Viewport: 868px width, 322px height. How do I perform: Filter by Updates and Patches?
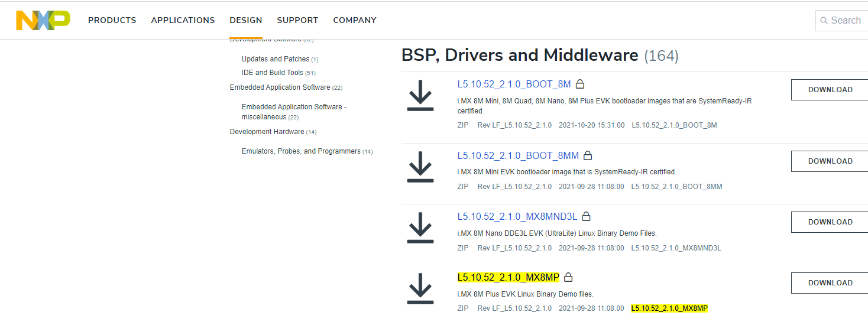pos(276,59)
